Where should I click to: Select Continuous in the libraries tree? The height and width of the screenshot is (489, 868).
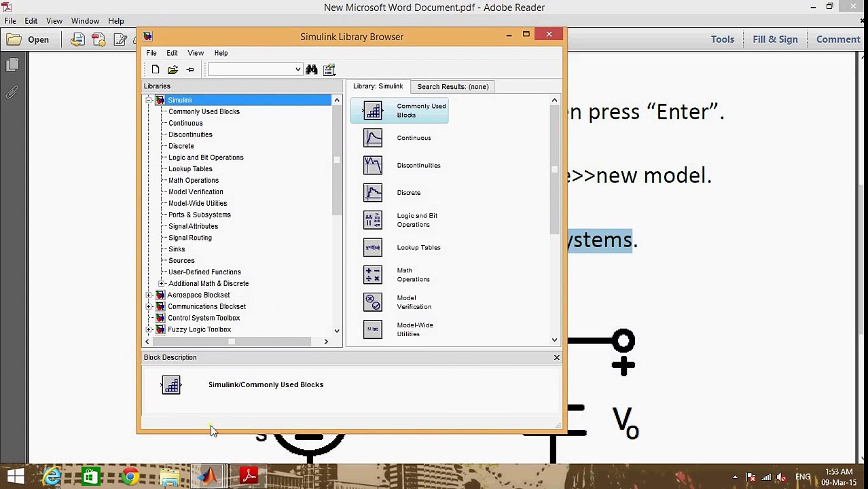click(x=185, y=123)
